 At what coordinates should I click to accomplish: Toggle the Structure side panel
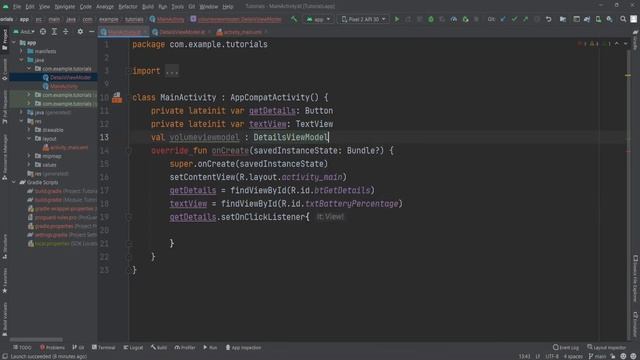click(5, 246)
